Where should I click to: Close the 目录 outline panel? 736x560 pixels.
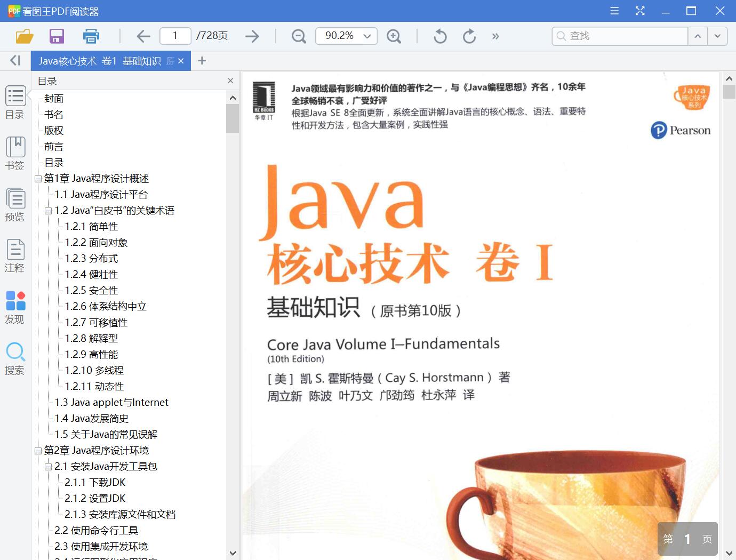[230, 81]
